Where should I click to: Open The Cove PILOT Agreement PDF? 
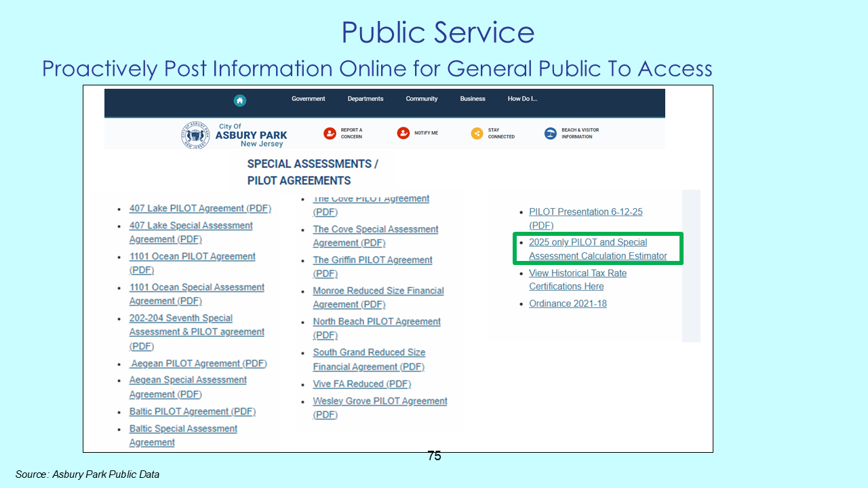371,205
